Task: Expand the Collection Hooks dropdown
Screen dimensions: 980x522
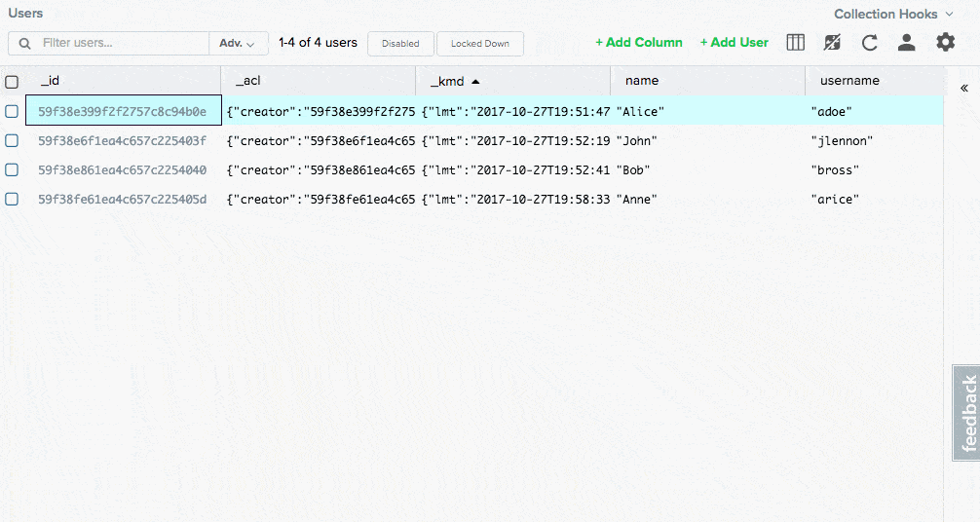Action: pyautogui.click(x=892, y=14)
